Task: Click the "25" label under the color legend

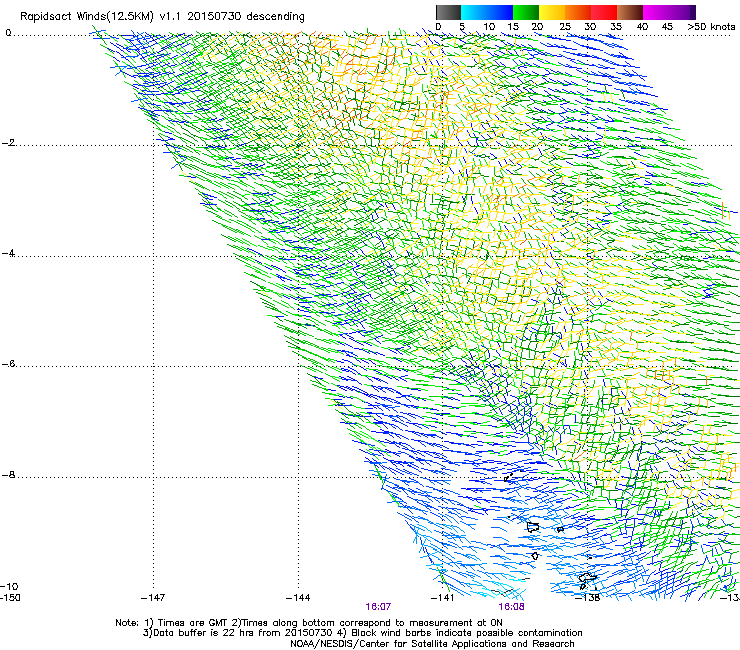Action: [x=564, y=27]
